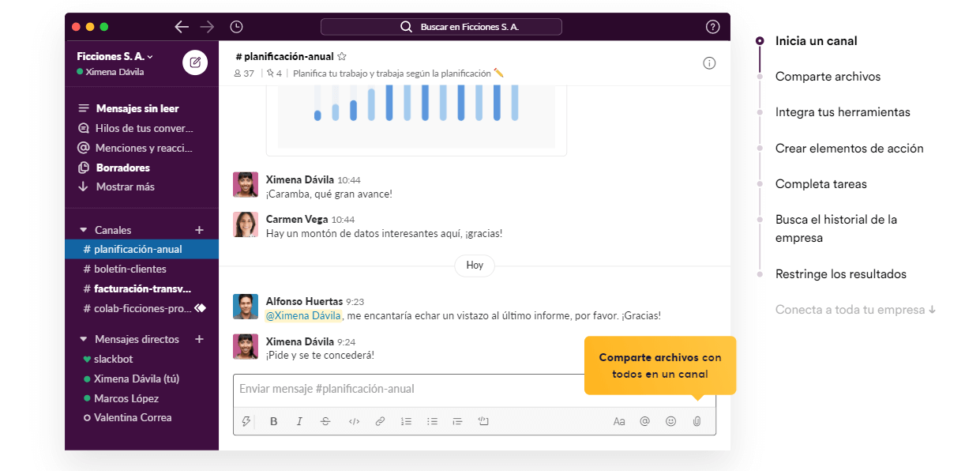Screen dimensions: 980x471
Task: Open channel details with the info icon
Action: coord(709,62)
